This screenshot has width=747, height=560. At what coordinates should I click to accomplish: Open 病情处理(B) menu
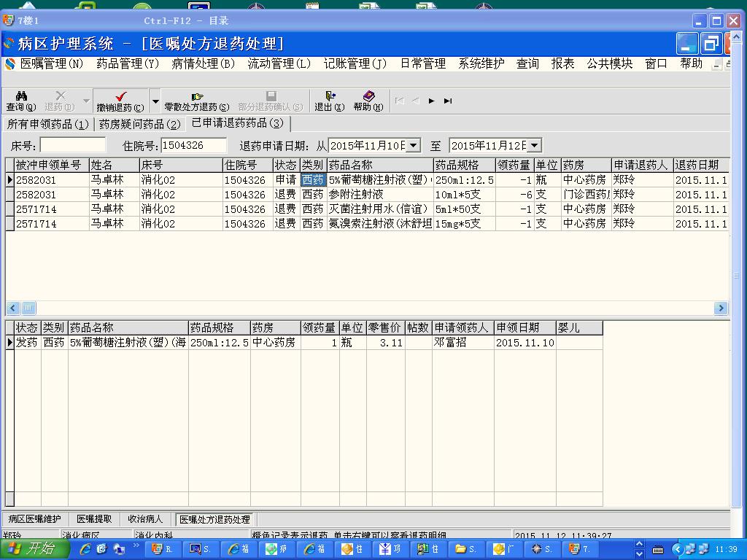point(204,63)
